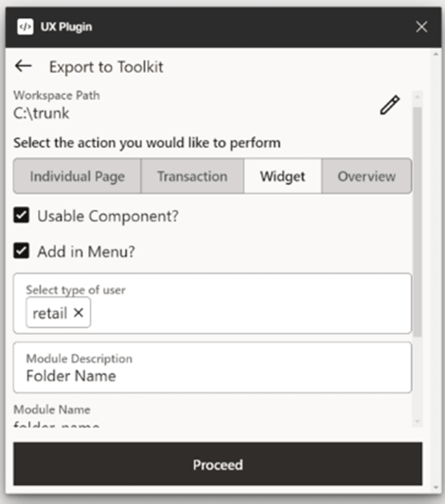Open the Overview tab
Viewport: 445px width, 504px height.
tap(366, 176)
